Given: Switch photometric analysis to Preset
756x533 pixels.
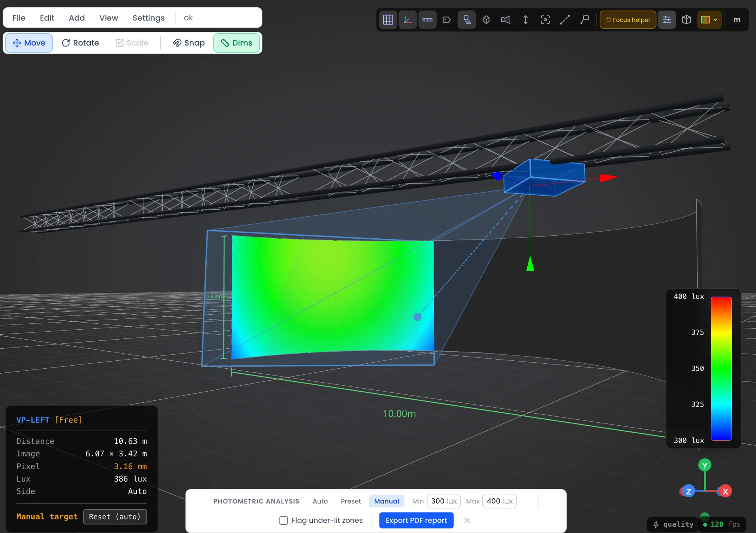Looking at the screenshot, I should [351, 501].
